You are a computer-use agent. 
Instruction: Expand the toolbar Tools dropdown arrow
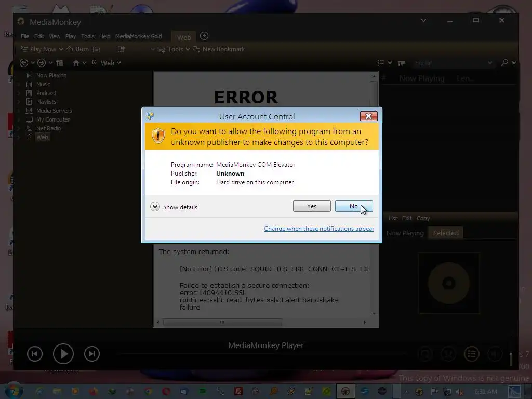pyautogui.click(x=188, y=49)
